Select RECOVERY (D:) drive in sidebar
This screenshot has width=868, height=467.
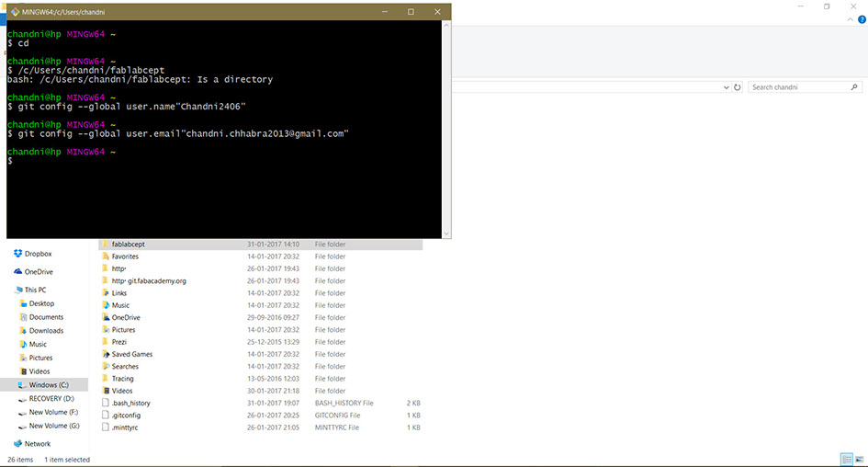click(x=47, y=399)
